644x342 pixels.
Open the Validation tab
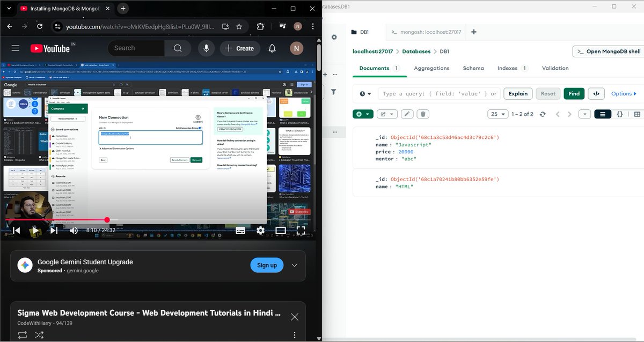tap(555, 68)
